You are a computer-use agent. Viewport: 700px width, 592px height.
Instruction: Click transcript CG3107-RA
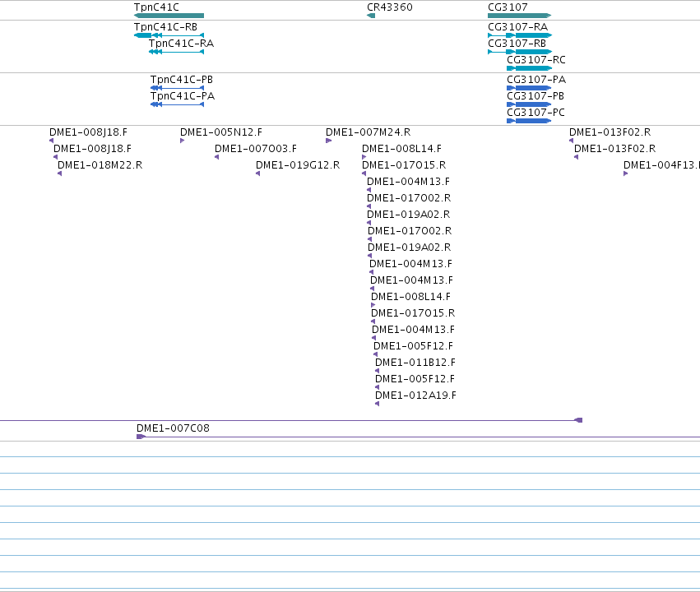pos(517,27)
